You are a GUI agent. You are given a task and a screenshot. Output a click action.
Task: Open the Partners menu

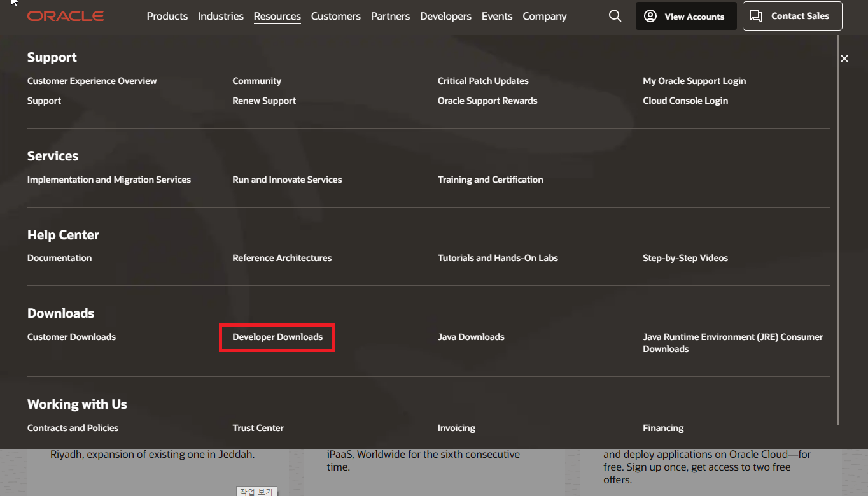390,16
